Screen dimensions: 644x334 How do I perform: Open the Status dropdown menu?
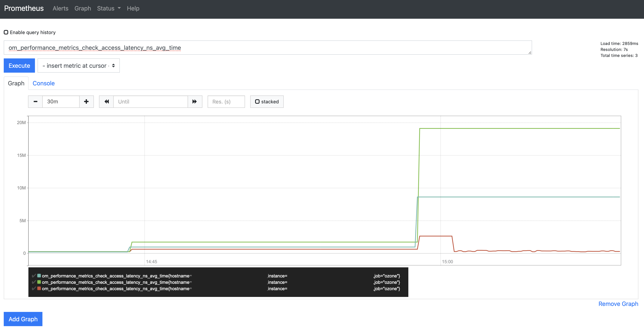tap(109, 8)
